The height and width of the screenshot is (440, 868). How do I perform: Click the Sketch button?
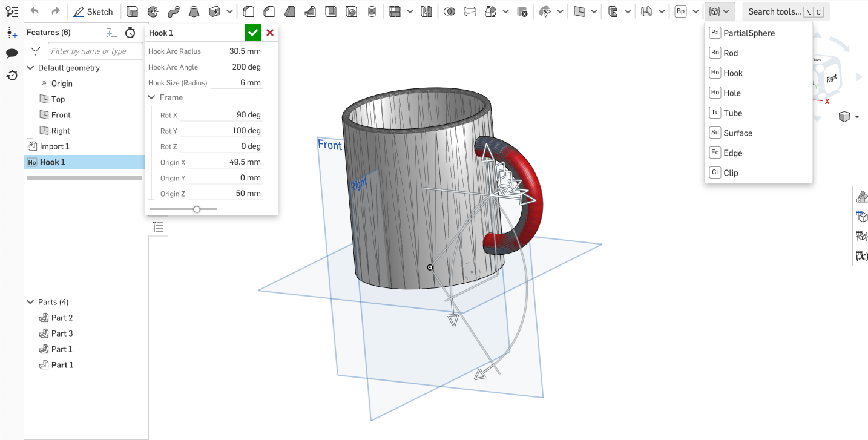(93, 11)
